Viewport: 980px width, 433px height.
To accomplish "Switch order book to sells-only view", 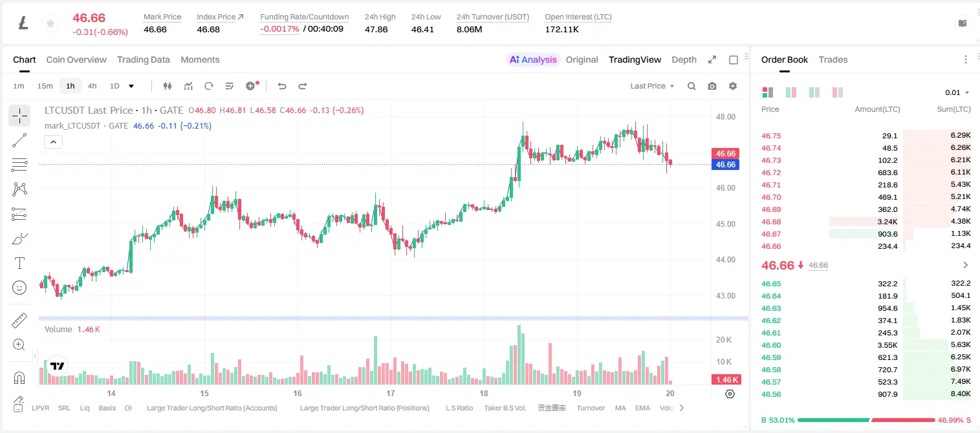I will tap(838, 92).
